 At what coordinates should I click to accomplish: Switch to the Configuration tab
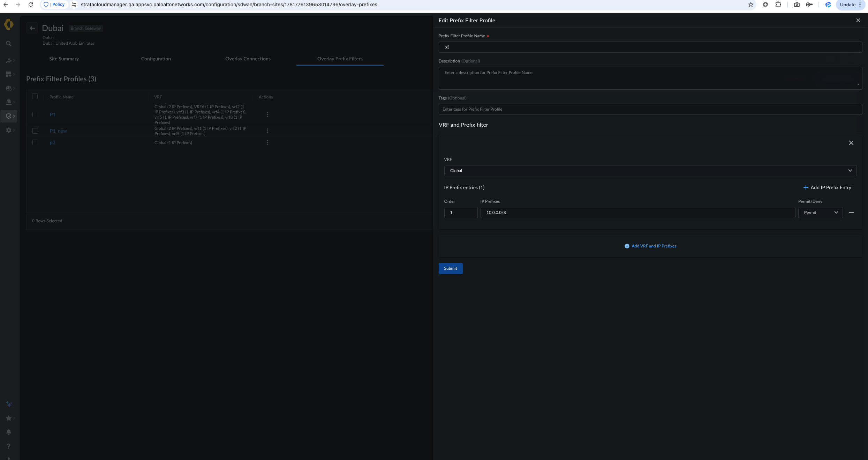click(156, 59)
